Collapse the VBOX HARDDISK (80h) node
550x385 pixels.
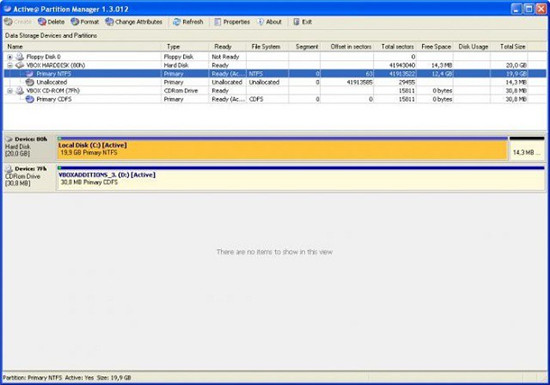[10, 65]
